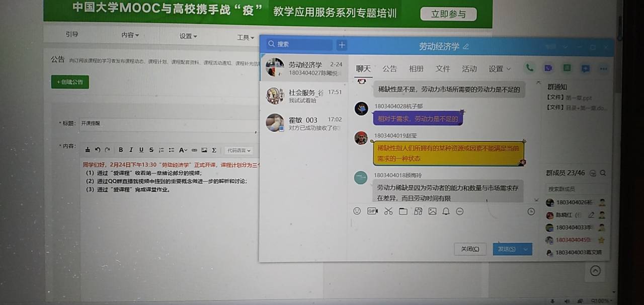Screen dimensions: 644x305
Task: Open the chat history clock icon
Action: 531,212
